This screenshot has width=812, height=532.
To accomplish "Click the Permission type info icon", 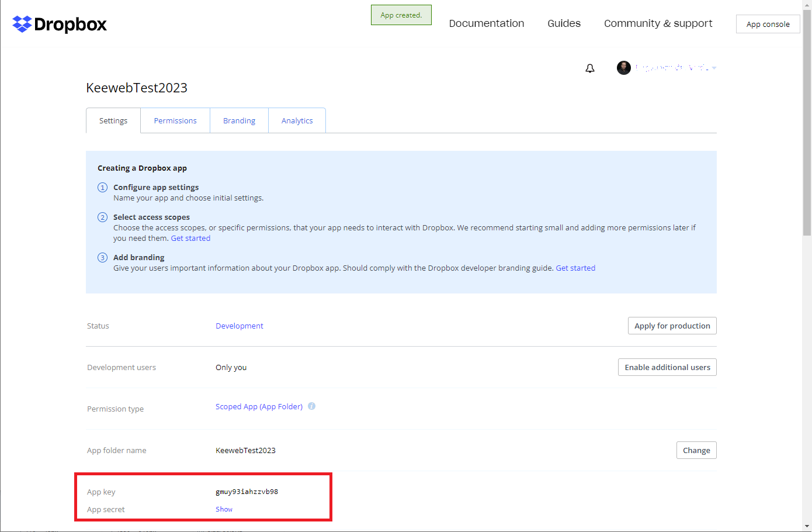I will [x=312, y=406].
